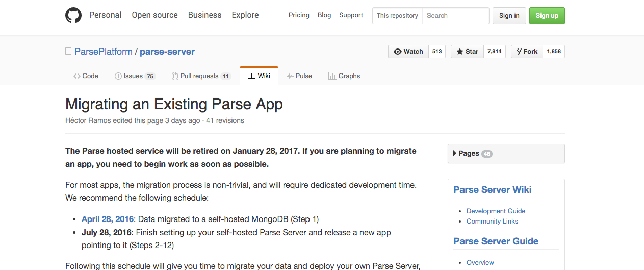Click the Pages 46 count badge

point(487,154)
